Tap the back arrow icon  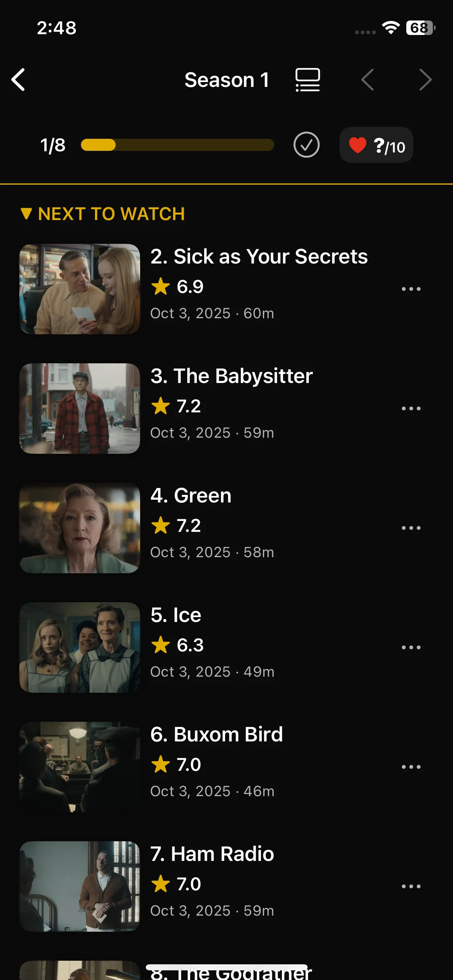tap(19, 80)
